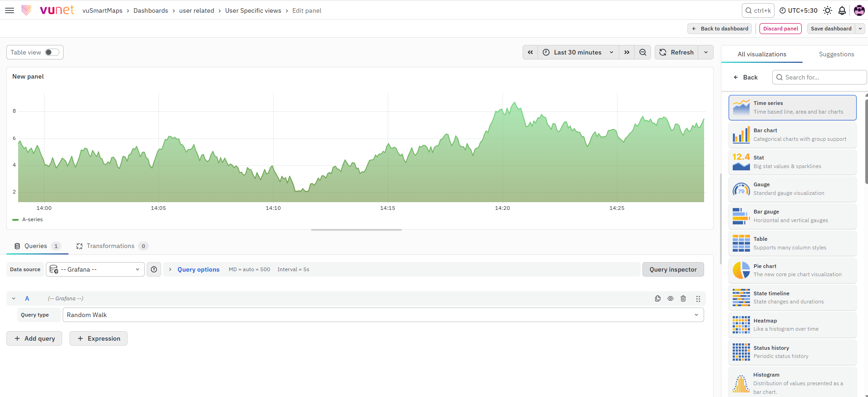Image resolution: width=868 pixels, height=397 pixels.
Task: Click the panel resize handle bar
Action: click(x=356, y=230)
